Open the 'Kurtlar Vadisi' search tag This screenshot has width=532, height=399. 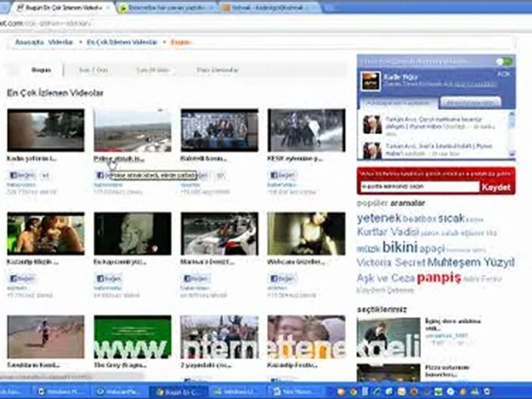point(388,232)
